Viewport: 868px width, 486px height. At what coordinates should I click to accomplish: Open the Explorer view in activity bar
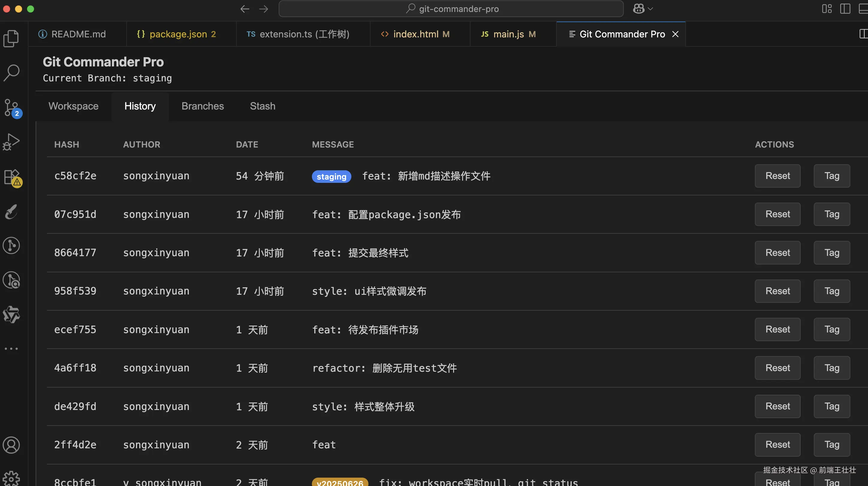point(11,38)
